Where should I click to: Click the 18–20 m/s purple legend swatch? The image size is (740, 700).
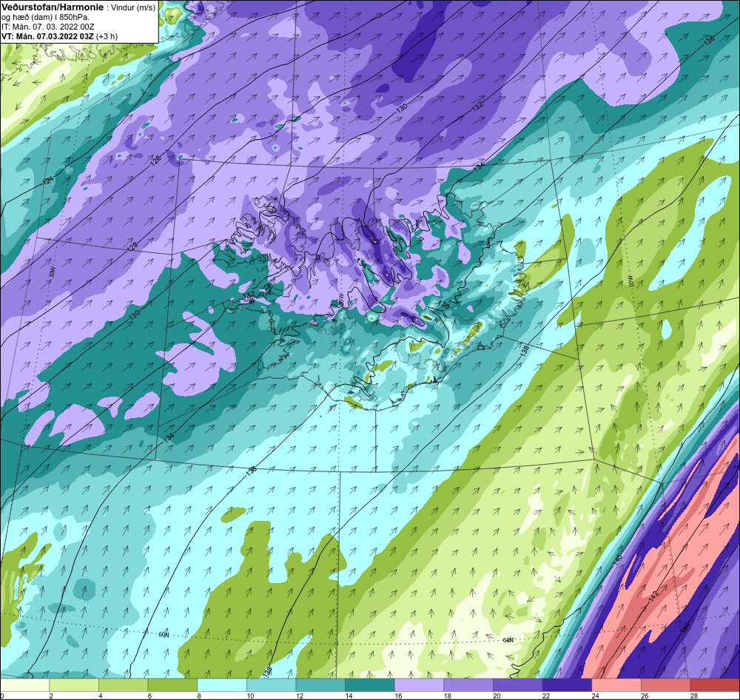coord(468,685)
